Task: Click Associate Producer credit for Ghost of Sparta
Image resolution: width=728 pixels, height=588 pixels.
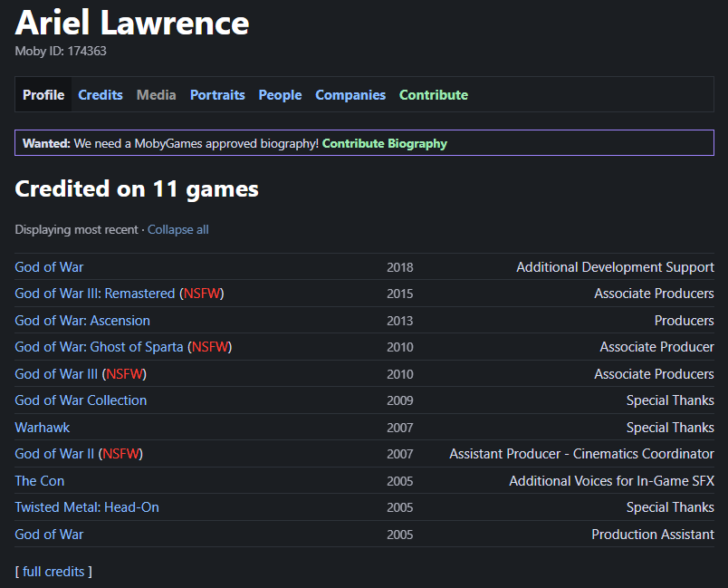Action: (656, 347)
